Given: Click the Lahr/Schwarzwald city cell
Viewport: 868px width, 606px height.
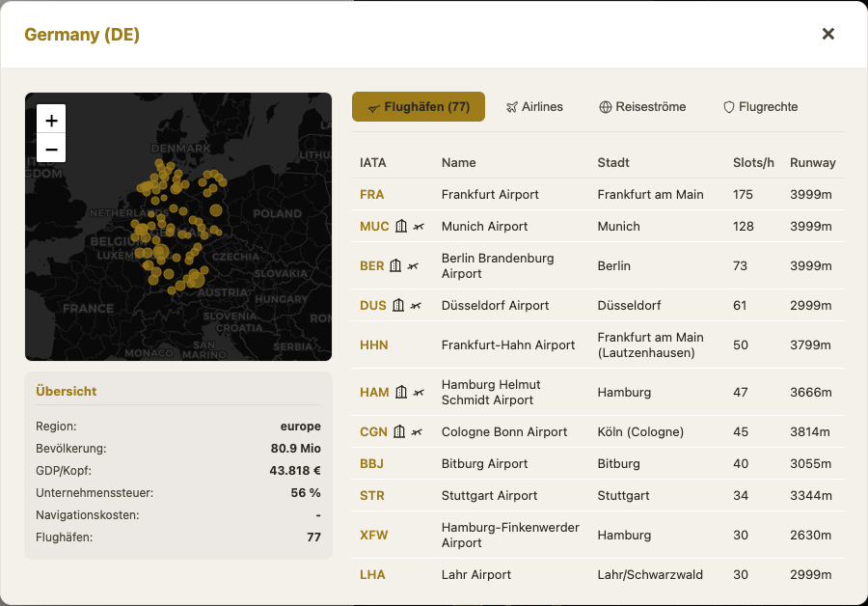Looking at the screenshot, I should pos(650,574).
